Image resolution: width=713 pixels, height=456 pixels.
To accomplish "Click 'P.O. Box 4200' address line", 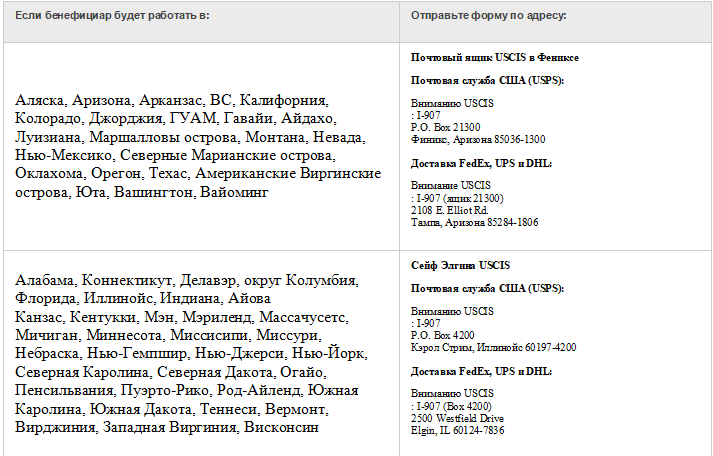I will 442,336.
